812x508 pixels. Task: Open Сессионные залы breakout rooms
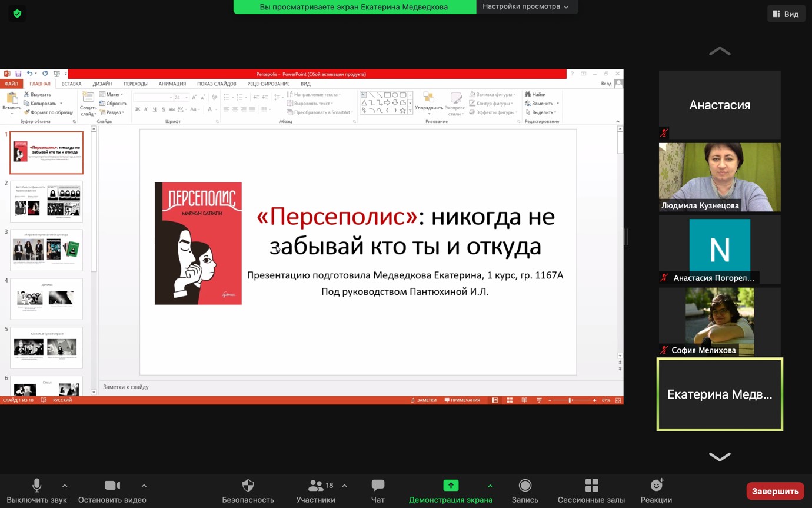(591, 491)
